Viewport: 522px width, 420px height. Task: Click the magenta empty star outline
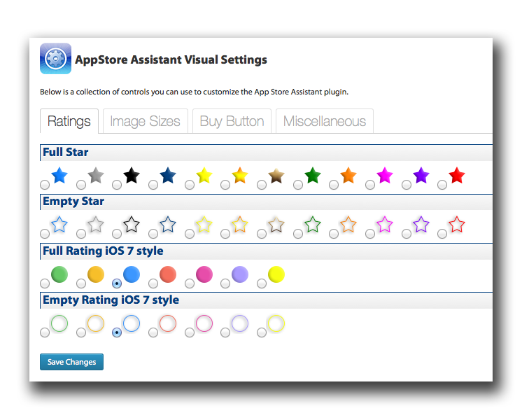(385, 225)
